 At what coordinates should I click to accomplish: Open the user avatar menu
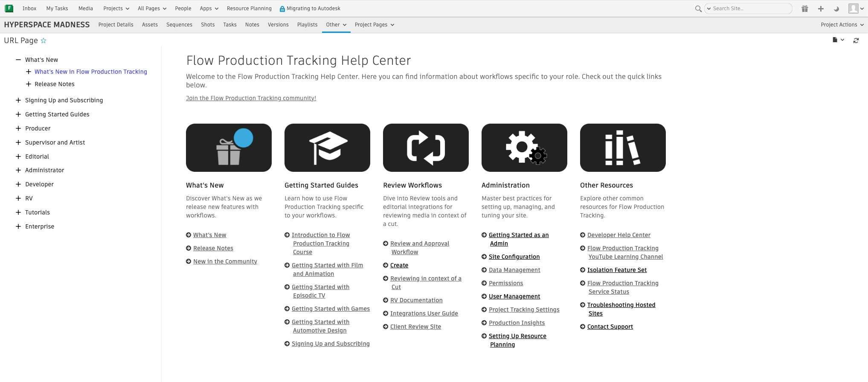855,9
